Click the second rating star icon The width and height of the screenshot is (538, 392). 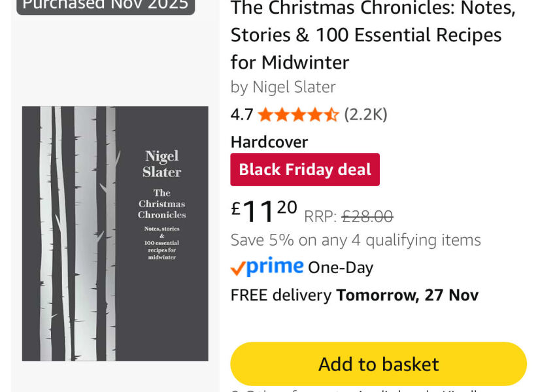point(282,114)
